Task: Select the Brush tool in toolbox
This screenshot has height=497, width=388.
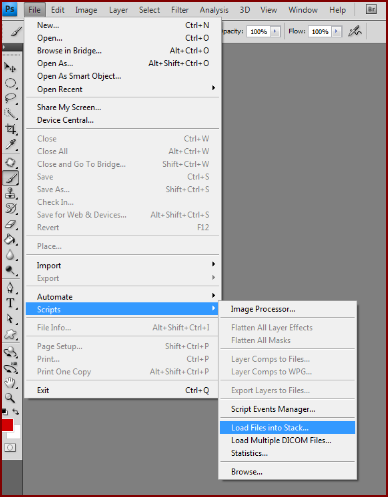Action: pos(11,178)
